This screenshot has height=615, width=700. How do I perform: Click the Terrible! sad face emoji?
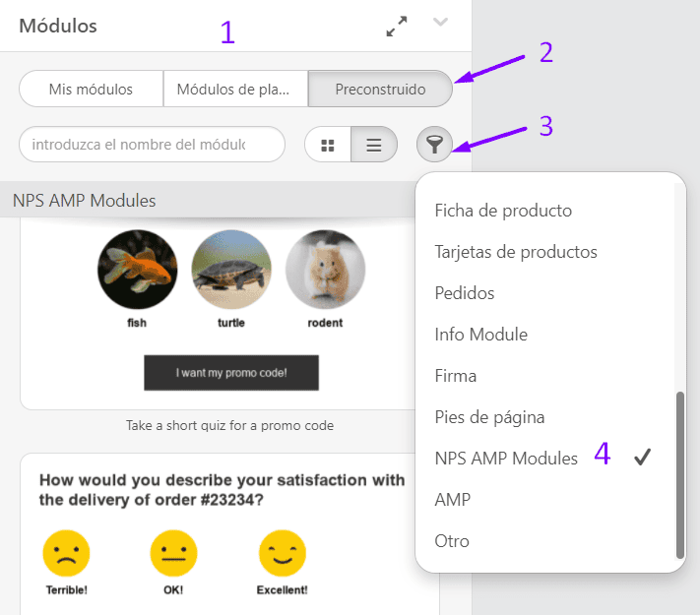tap(66, 553)
